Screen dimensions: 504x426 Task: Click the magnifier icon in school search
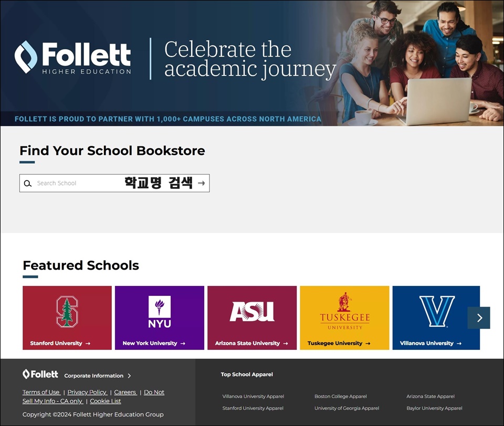pyautogui.click(x=28, y=184)
